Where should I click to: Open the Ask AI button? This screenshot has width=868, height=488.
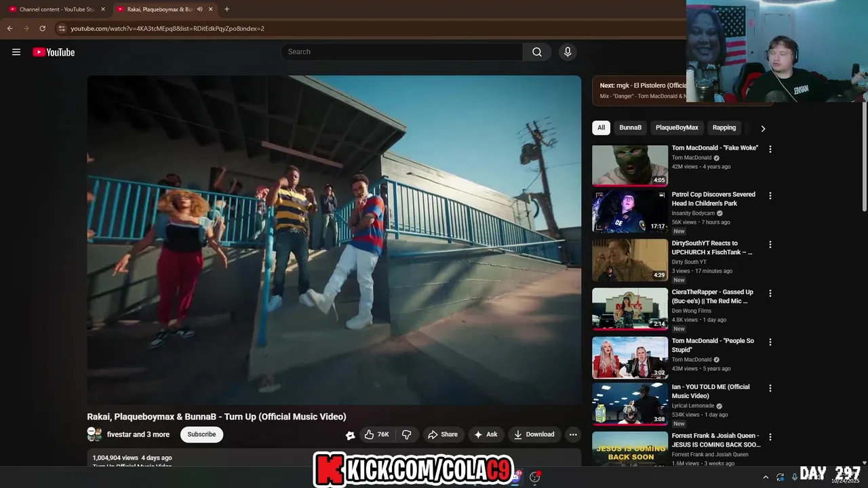[x=486, y=434]
